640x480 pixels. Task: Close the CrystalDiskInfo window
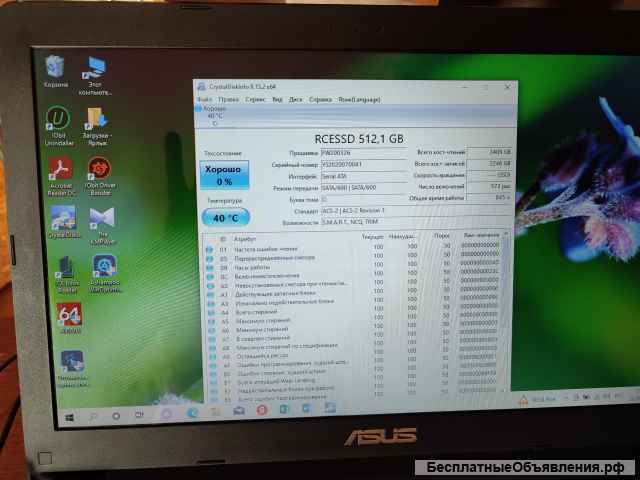(x=508, y=87)
